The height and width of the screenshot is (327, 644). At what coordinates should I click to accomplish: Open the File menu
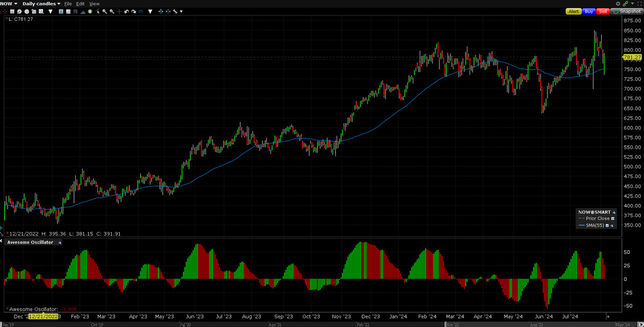(68, 4)
